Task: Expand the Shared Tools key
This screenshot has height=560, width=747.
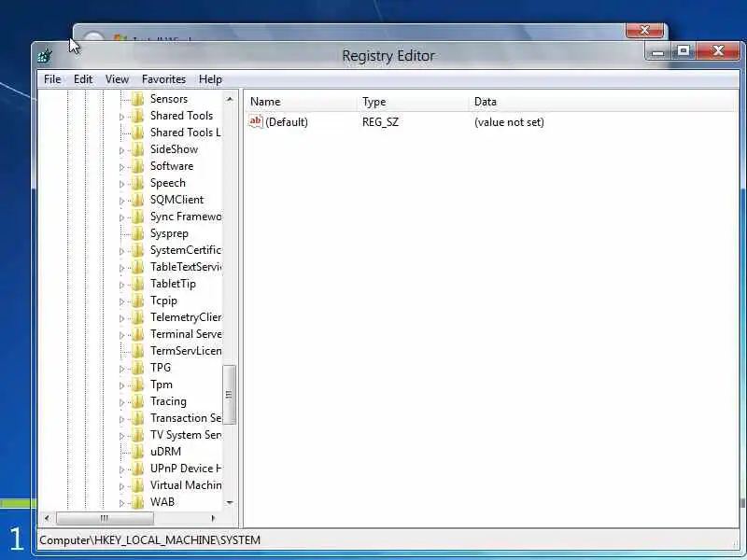Action: [121, 117]
